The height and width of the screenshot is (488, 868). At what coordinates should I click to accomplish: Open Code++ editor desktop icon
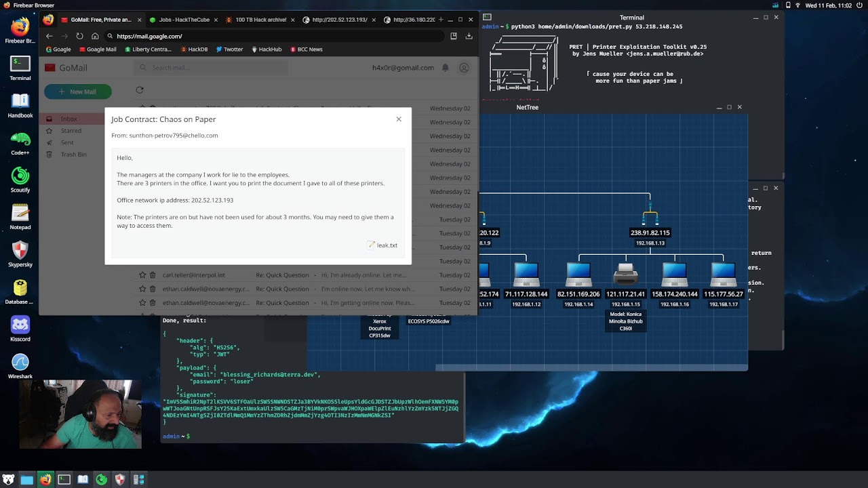click(20, 142)
